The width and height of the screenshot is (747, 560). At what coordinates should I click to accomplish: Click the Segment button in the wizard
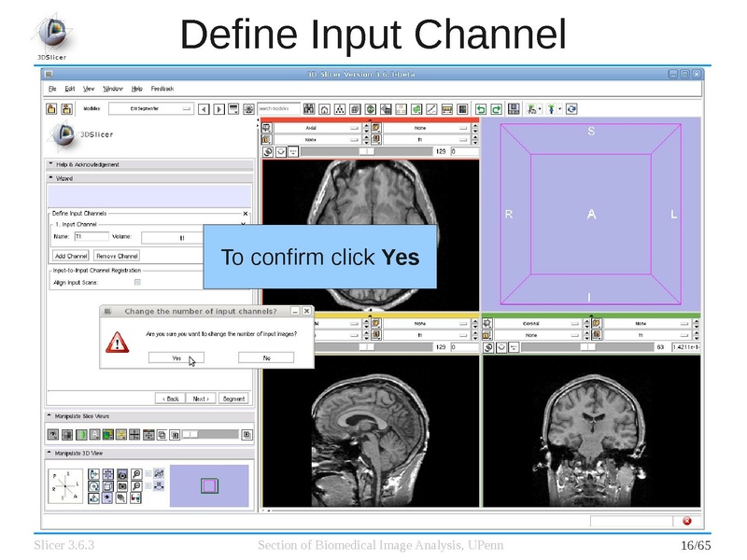(233, 398)
